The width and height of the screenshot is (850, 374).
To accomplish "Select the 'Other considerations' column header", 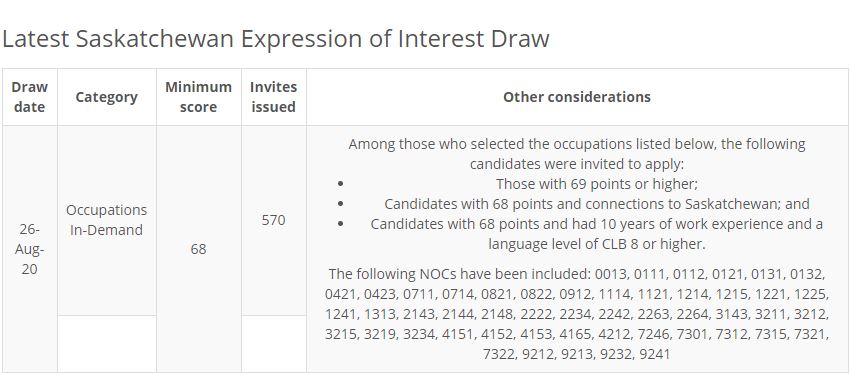I will coord(577,97).
